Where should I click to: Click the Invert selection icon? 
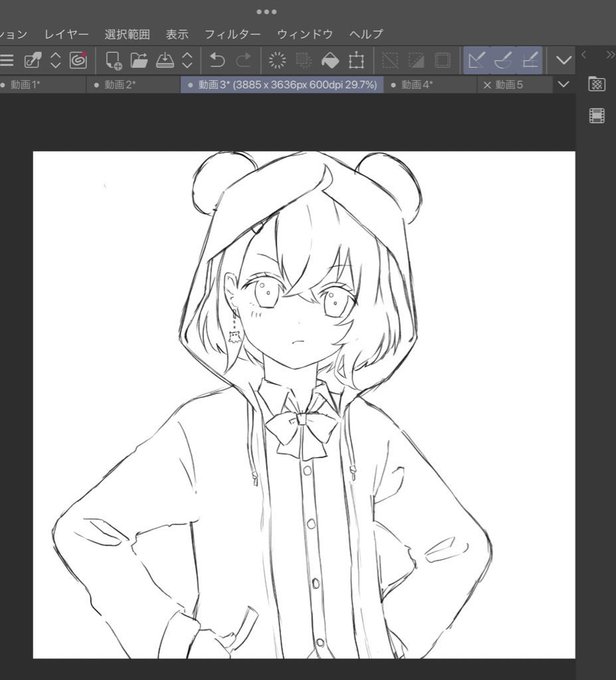tap(416, 60)
